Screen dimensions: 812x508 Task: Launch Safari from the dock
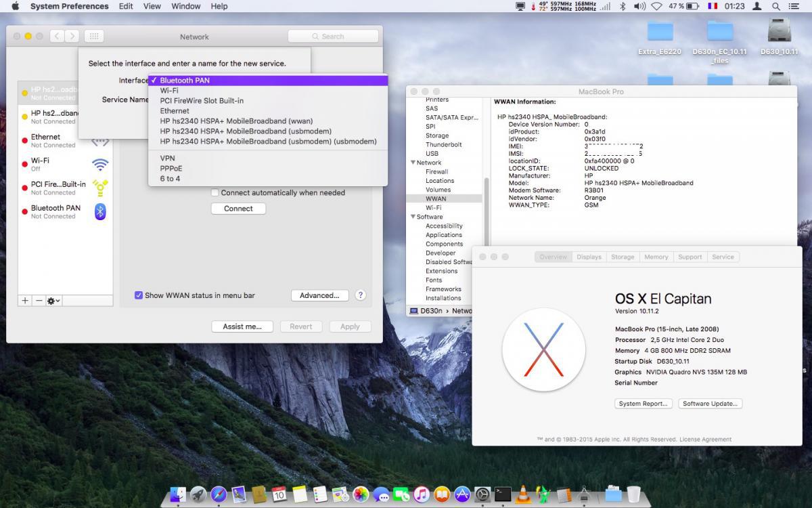(x=219, y=494)
